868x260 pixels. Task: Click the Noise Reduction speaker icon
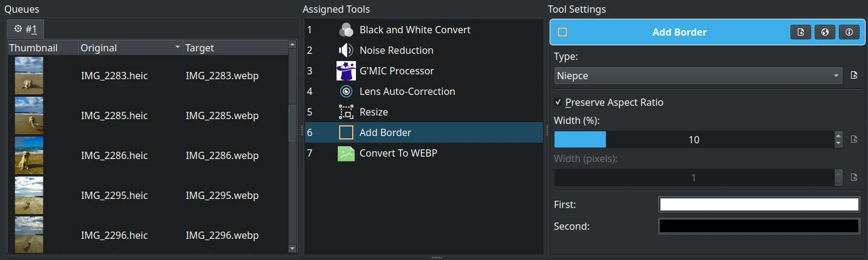tap(346, 50)
